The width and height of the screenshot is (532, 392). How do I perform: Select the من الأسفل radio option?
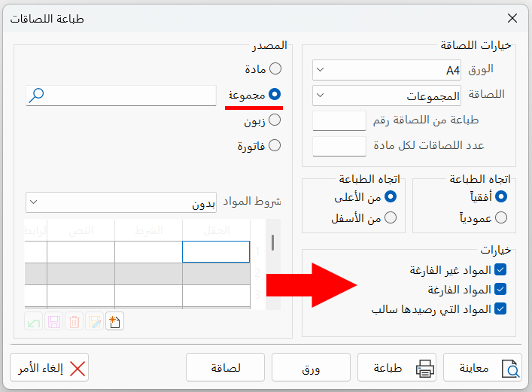(x=391, y=217)
